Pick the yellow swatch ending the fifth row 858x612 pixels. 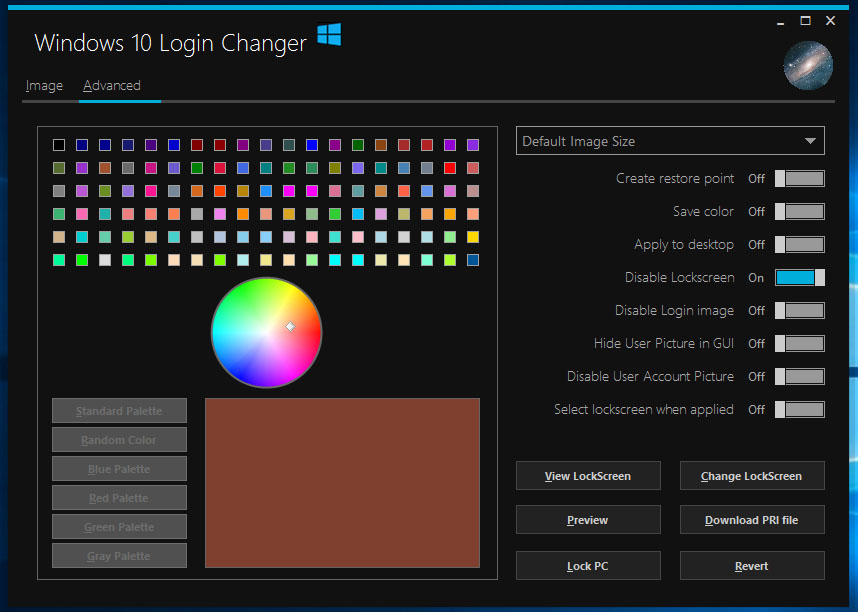coord(473,236)
